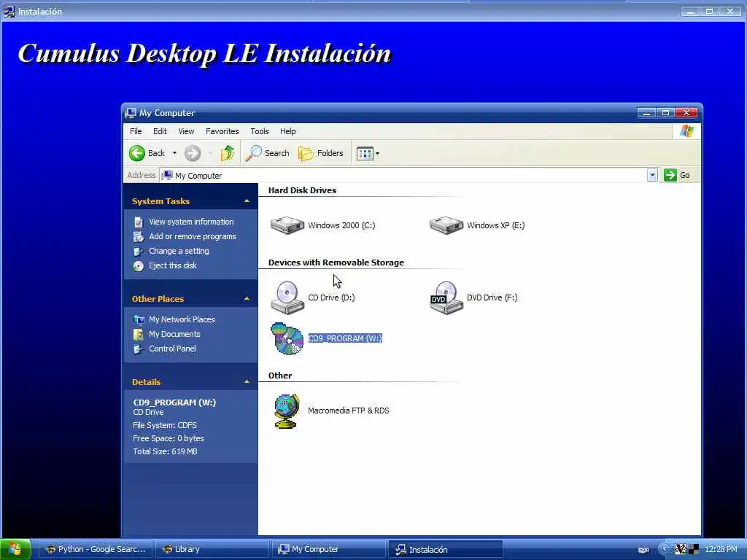747x560 pixels.
Task: Select the CD Drive (D:) icon
Action: 287,297
